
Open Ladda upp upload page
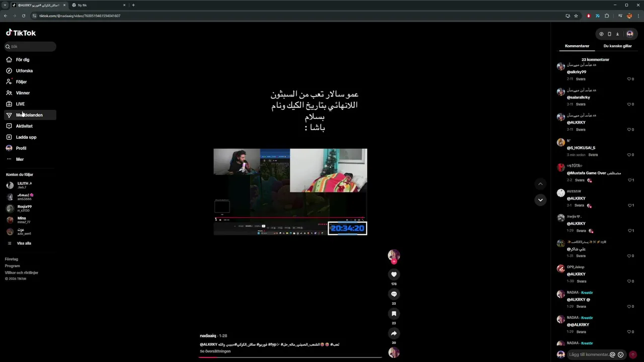pyautogui.click(x=26, y=137)
